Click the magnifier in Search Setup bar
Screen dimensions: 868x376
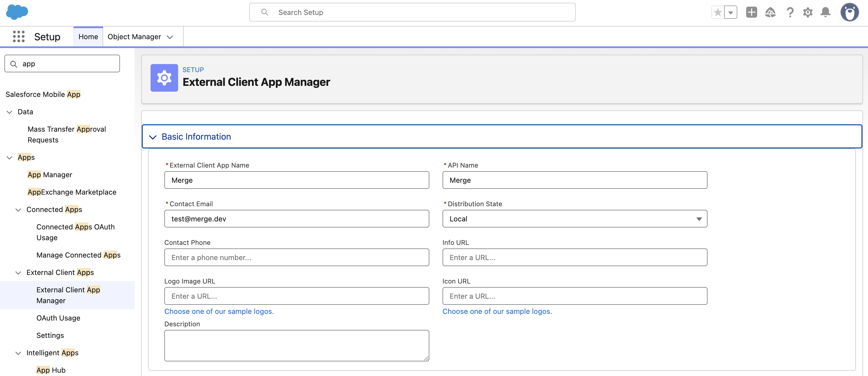[x=265, y=12]
